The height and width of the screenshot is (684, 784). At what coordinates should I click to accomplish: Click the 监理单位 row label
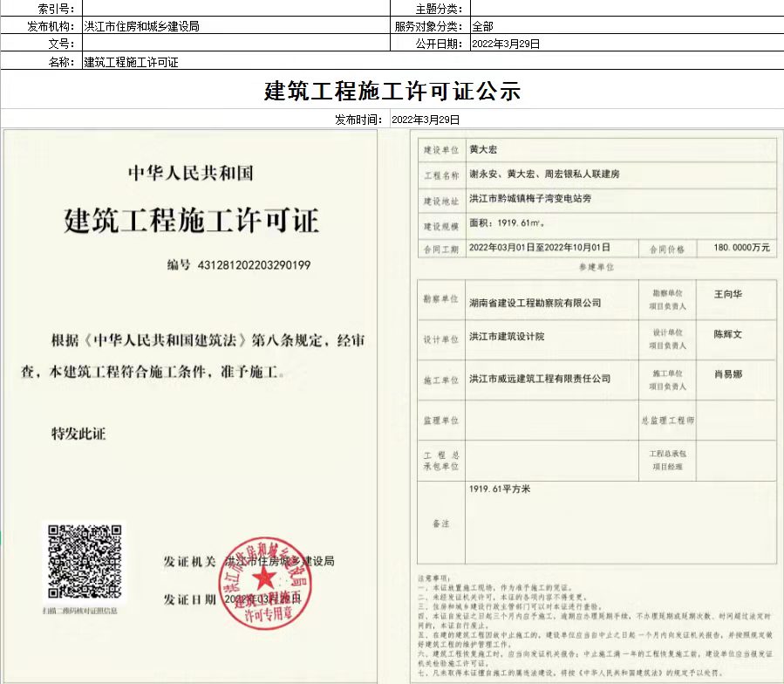(x=441, y=421)
